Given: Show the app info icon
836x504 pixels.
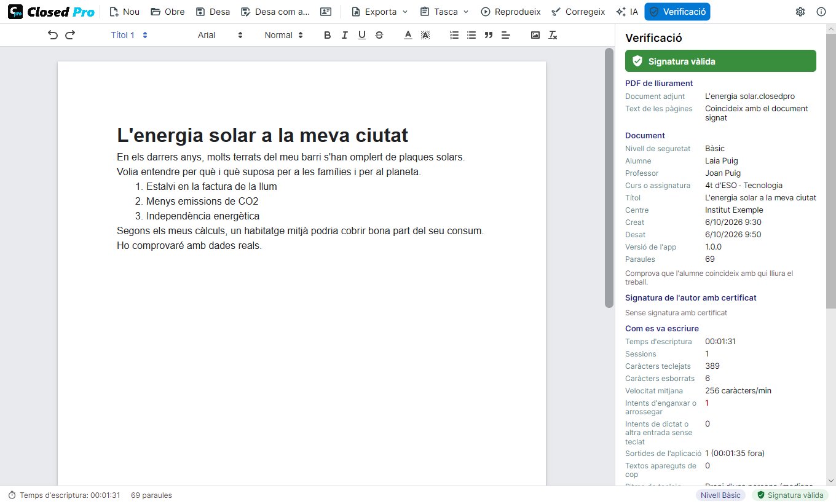Looking at the screenshot, I should [x=821, y=12].
